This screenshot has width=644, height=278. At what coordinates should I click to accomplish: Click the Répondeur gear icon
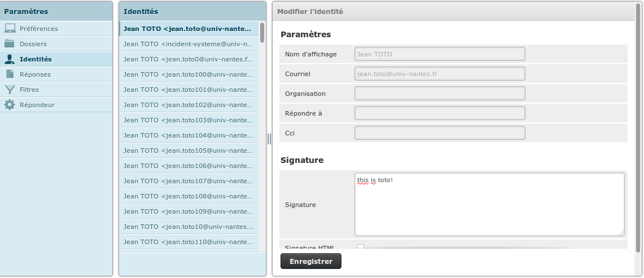(x=10, y=105)
